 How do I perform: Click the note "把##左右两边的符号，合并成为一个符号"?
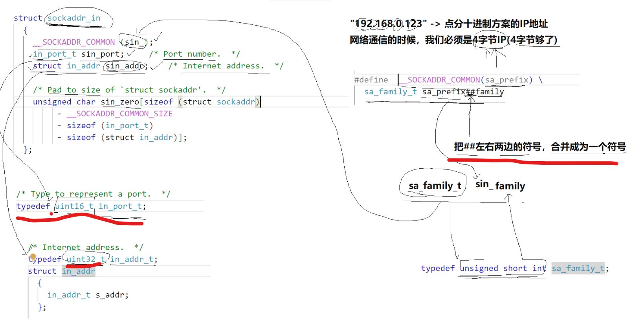(x=540, y=147)
